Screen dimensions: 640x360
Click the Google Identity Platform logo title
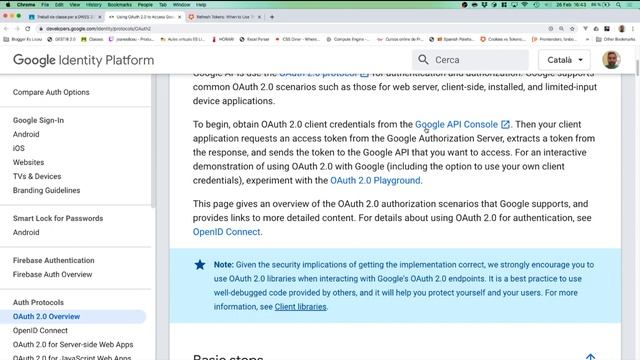click(x=84, y=60)
